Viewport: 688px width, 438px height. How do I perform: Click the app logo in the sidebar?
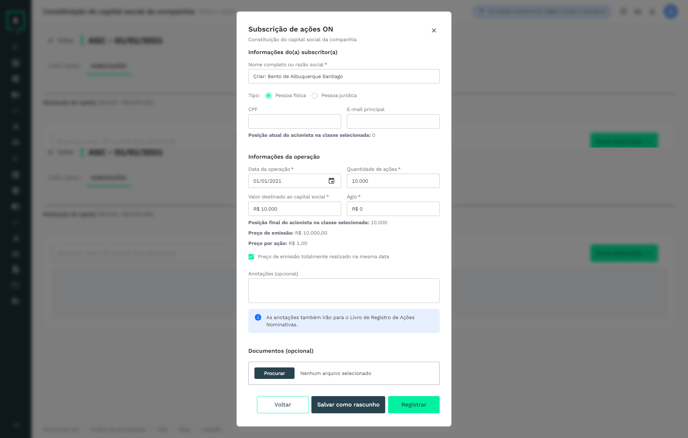coord(16,21)
